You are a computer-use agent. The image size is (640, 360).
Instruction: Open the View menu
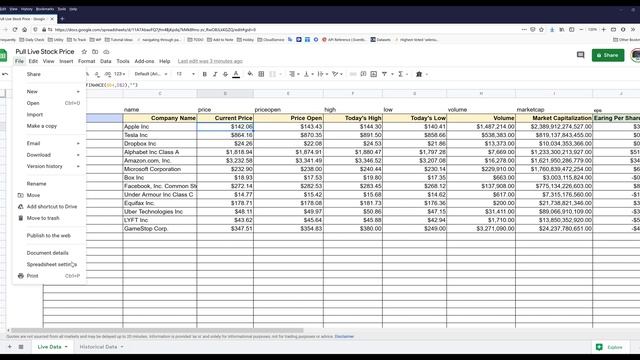(x=49, y=61)
